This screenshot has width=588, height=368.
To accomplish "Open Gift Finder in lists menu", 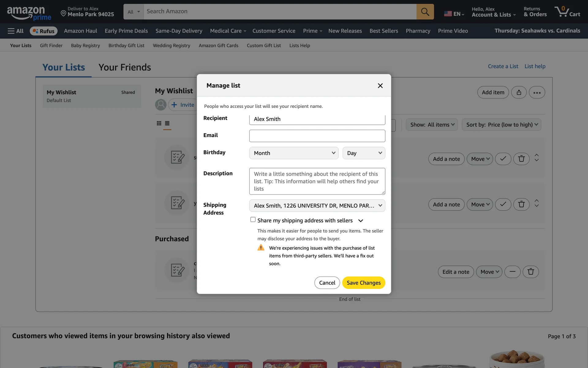I will [x=51, y=45].
